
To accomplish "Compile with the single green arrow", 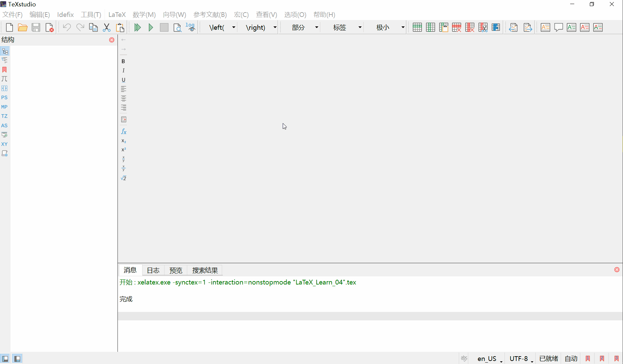I will [x=151, y=27].
